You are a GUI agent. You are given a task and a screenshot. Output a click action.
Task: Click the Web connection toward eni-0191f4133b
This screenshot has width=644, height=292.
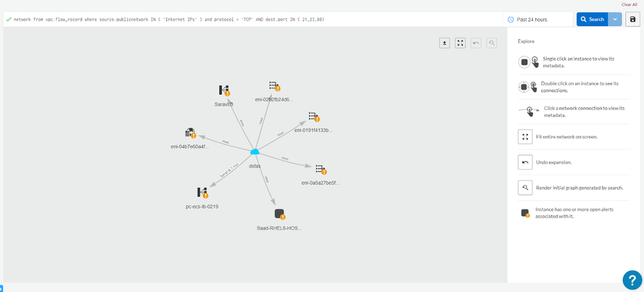point(281,134)
